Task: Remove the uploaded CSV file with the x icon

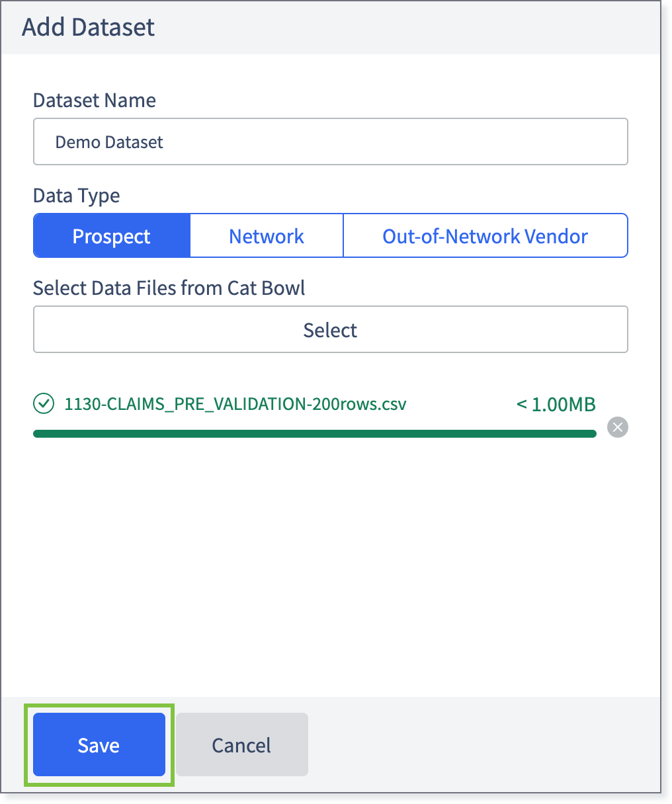Action: pos(618,427)
